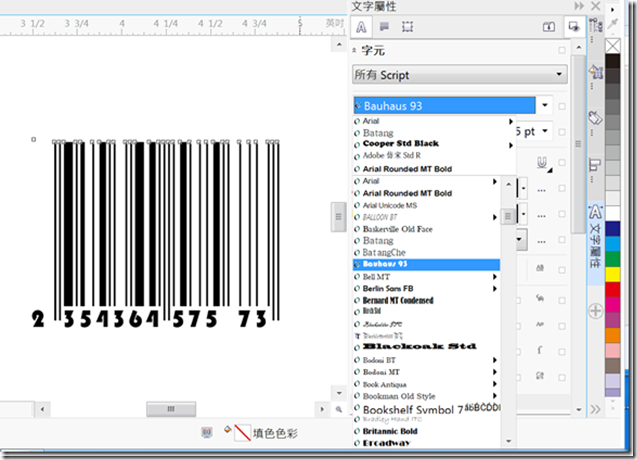Viewport: 637px width, 460px height.
Task: Click the eyedropper icon above the color palette
Action: 613,24
